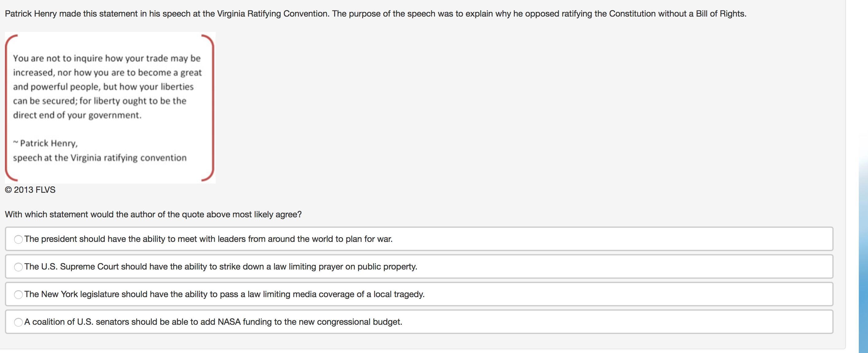
Task: Click the question "With which statement would the author"
Action: tap(153, 215)
